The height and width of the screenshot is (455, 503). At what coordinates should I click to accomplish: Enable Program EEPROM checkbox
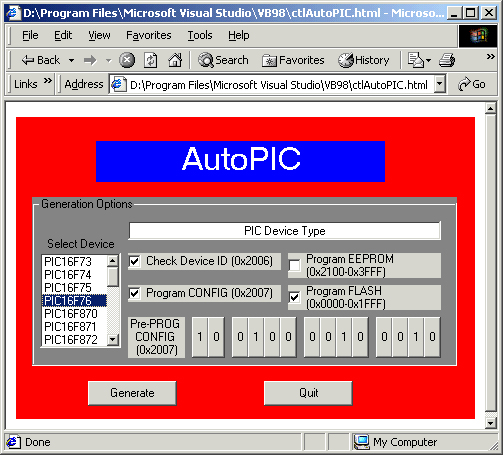coord(294,266)
